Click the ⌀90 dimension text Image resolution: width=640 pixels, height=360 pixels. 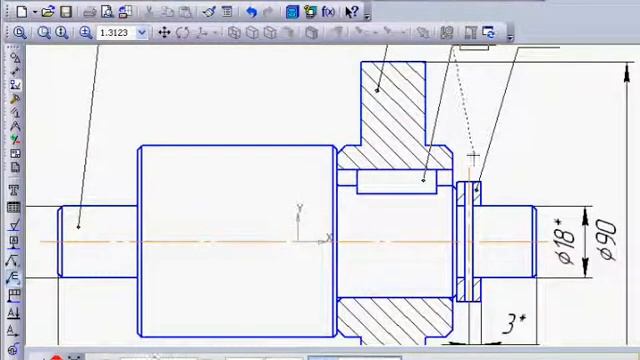[x=607, y=240]
